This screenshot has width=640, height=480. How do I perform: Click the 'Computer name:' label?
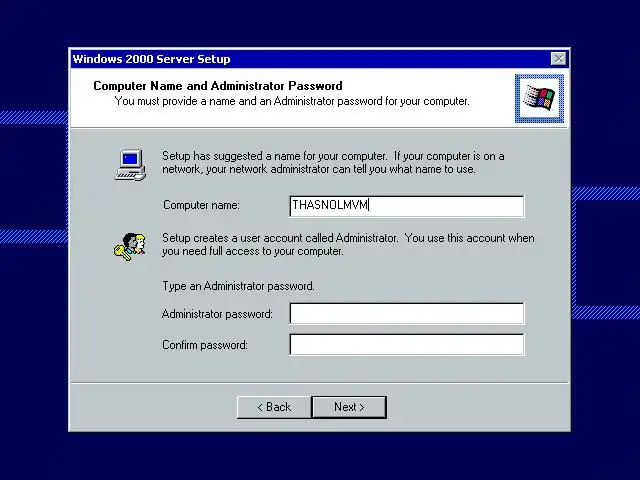pyautogui.click(x=201, y=205)
